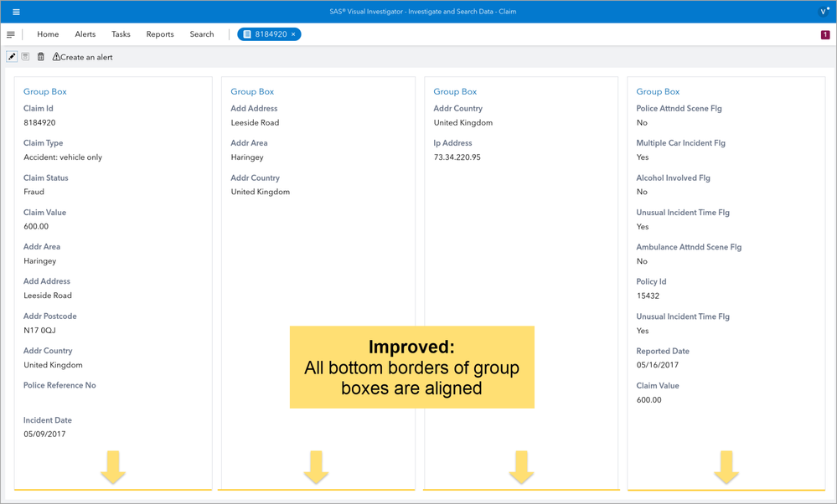Create an alert for this claim

83,57
